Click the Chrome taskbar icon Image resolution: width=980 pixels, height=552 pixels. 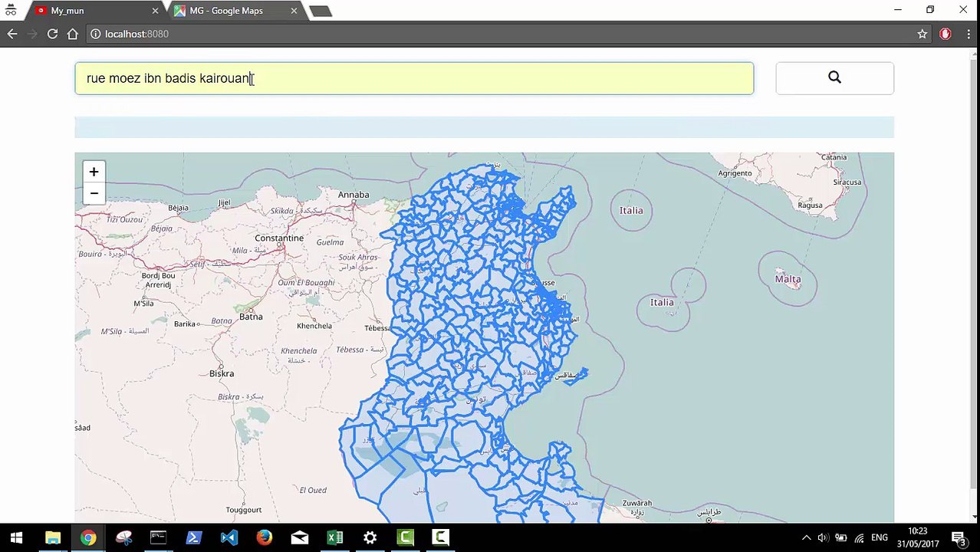pyautogui.click(x=88, y=537)
